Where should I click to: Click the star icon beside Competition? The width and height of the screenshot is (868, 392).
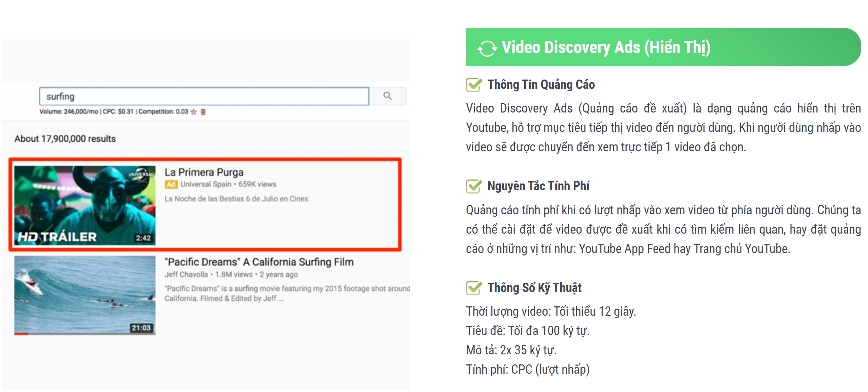click(194, 112)
